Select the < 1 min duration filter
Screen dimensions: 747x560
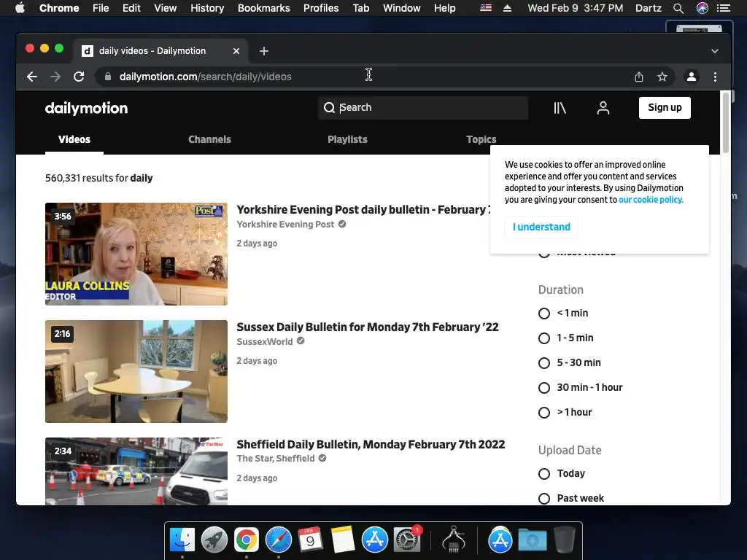click(544, 314)
